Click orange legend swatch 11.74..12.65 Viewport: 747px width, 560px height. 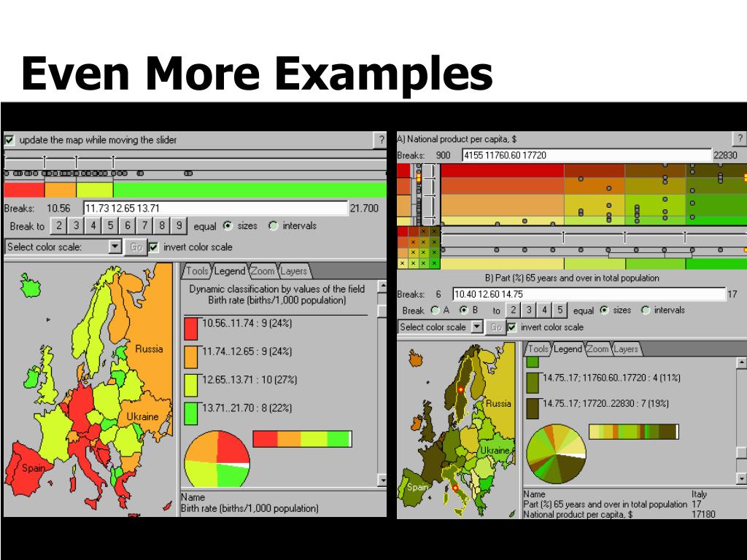click(x=190, y=357)
